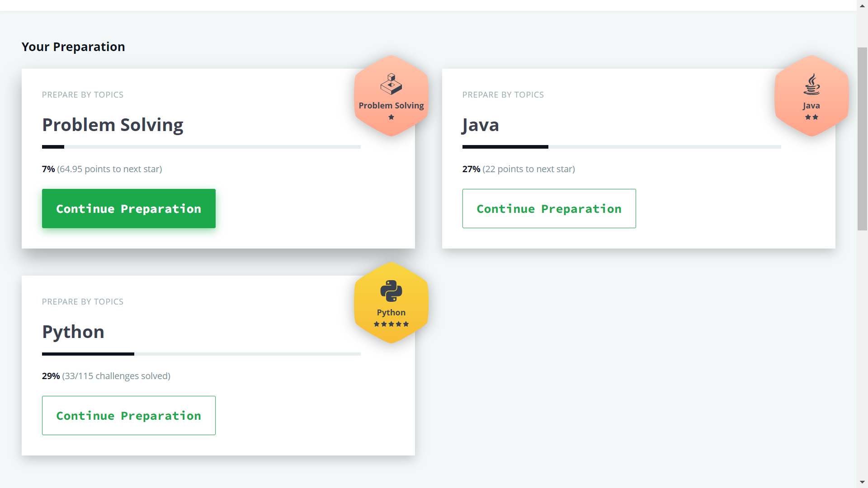Click the single star on Problem Solving badge
Image resolution: width=868 pixels, height=488 pixels.
tap(392, 117)
